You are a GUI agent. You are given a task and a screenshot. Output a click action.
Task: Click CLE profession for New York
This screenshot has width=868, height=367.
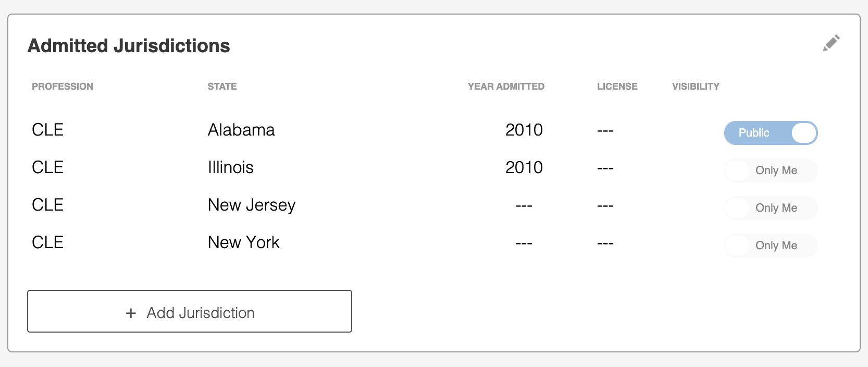(47, 242)
